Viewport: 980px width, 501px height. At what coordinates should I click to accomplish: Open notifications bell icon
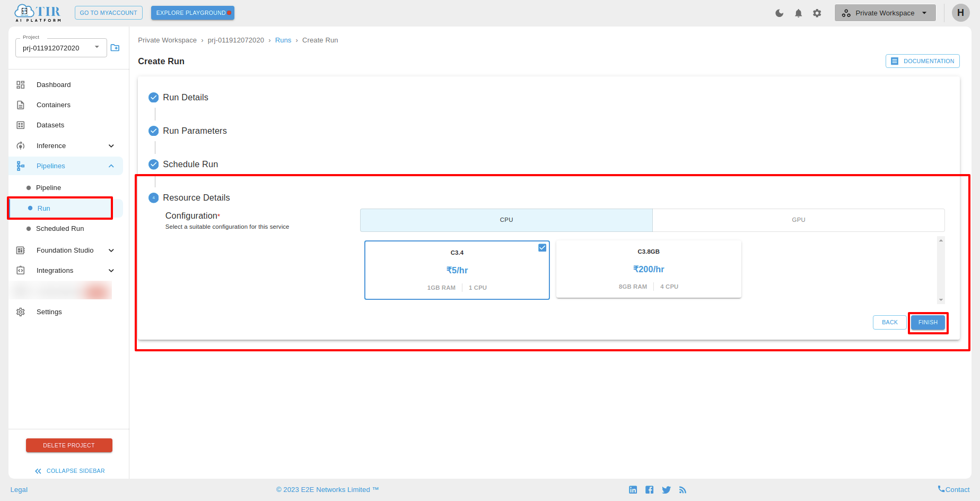coord(798,13)
